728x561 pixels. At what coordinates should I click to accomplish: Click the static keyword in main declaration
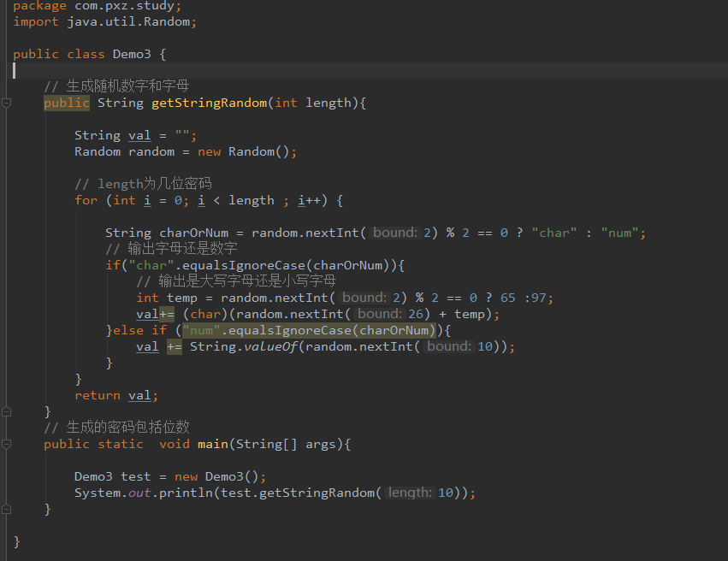coord(121,444)
